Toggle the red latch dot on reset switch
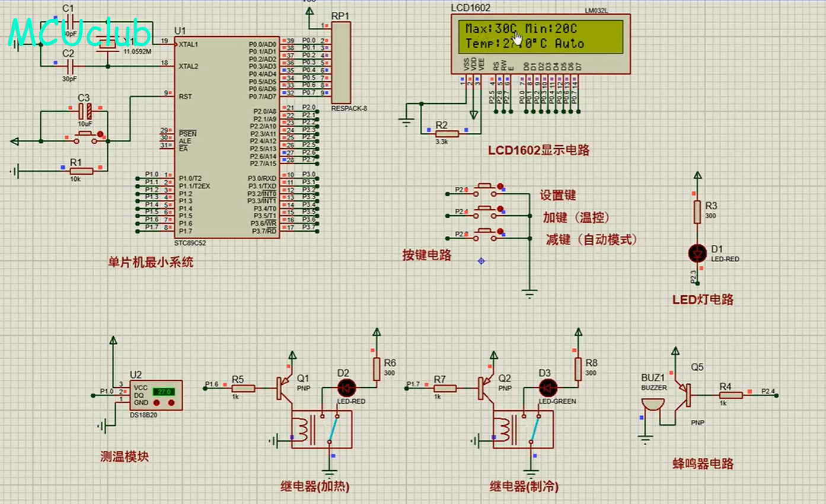 pyautogui.click(x=100, y=134)
